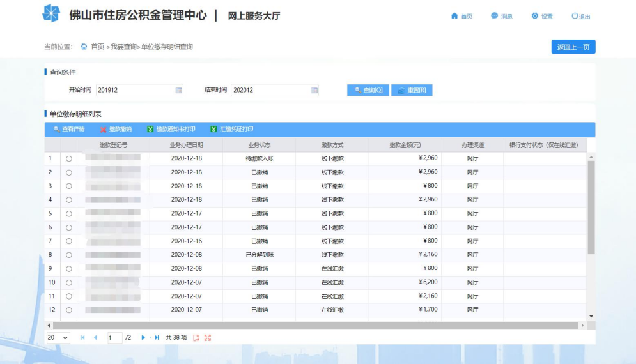Click the 查询[Q] search button
The image size is (636, 364).
[x=368, y=90]
